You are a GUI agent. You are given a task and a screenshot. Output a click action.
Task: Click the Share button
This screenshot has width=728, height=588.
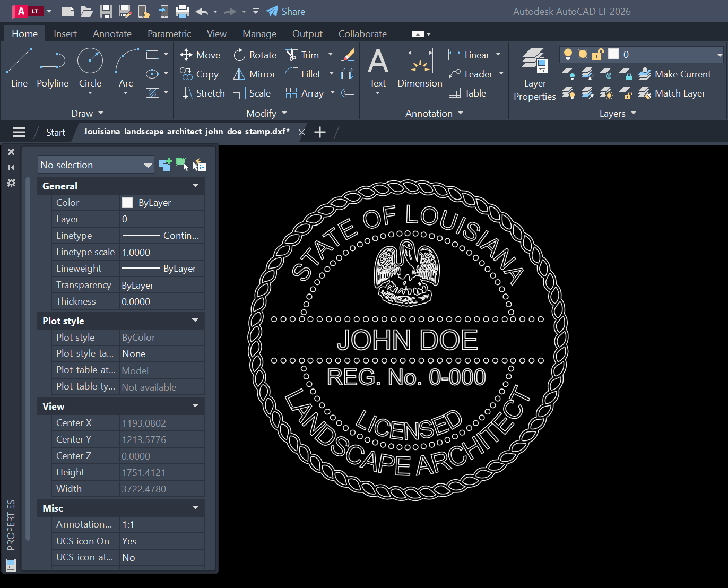coord(285,11)
